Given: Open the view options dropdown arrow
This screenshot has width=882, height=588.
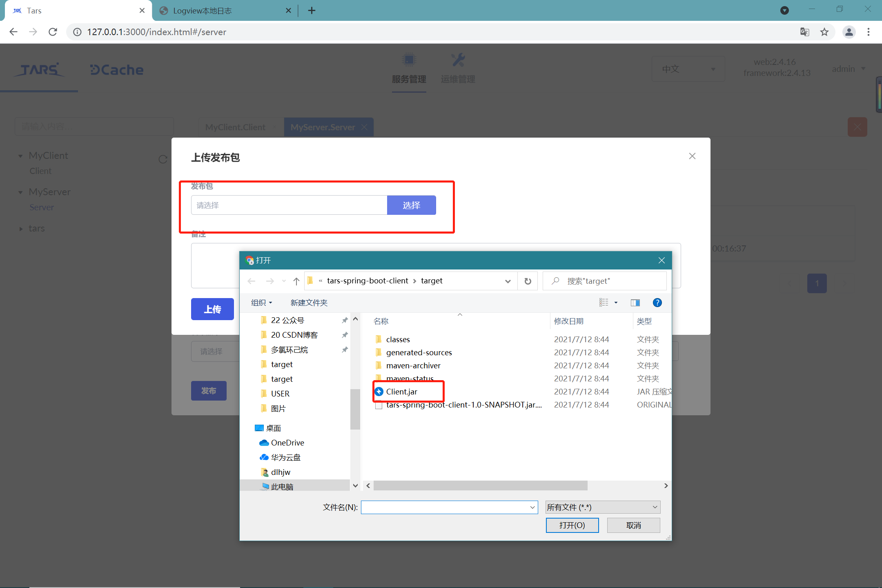Looking at the screenshot, I should (616, 303).
